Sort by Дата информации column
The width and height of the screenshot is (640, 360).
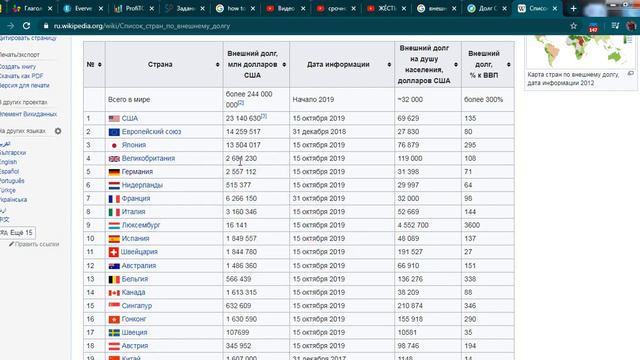click(x=389, y=64)
